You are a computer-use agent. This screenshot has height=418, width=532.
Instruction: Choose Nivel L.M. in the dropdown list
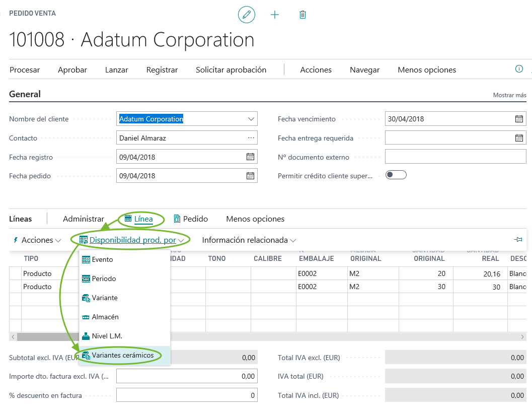[x=124, y=336]
